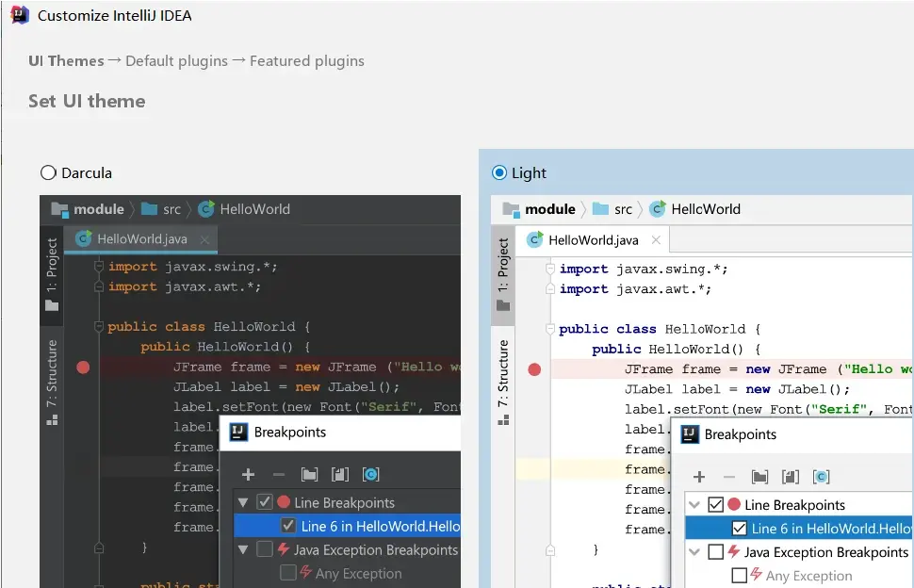Screen dimensions: 914x588
Task: Go to the Default plugins step
Action: point(176,61)
